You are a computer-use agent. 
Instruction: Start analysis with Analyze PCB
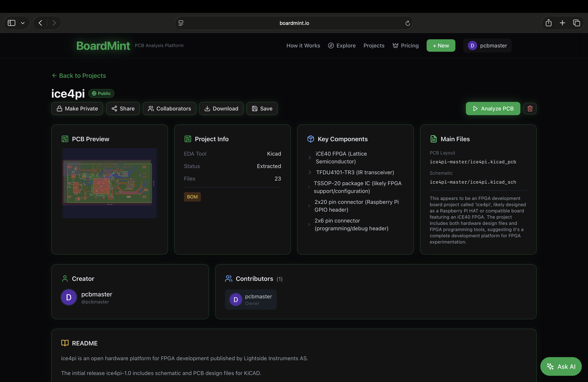pos(492,109)
